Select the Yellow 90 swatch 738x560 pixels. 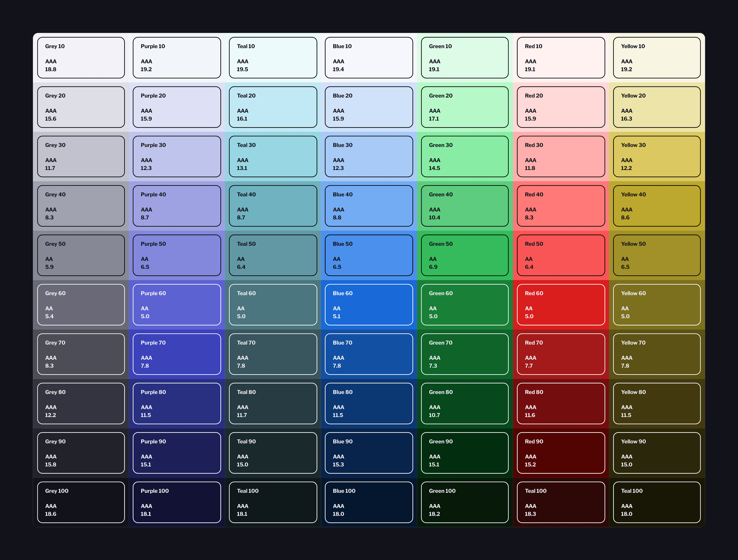click(657, 453)
